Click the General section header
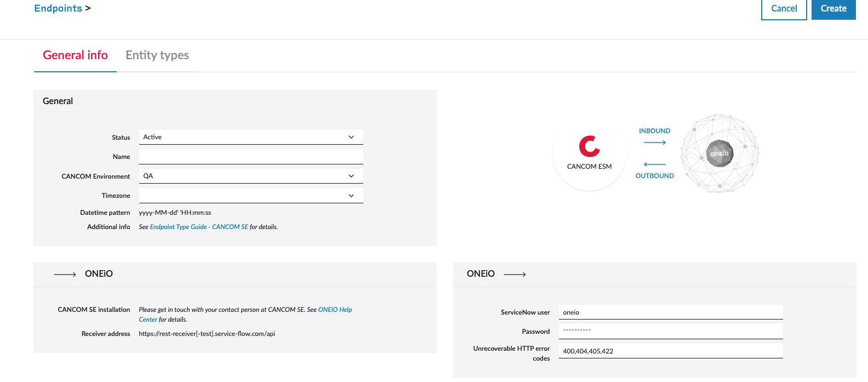 235,101
